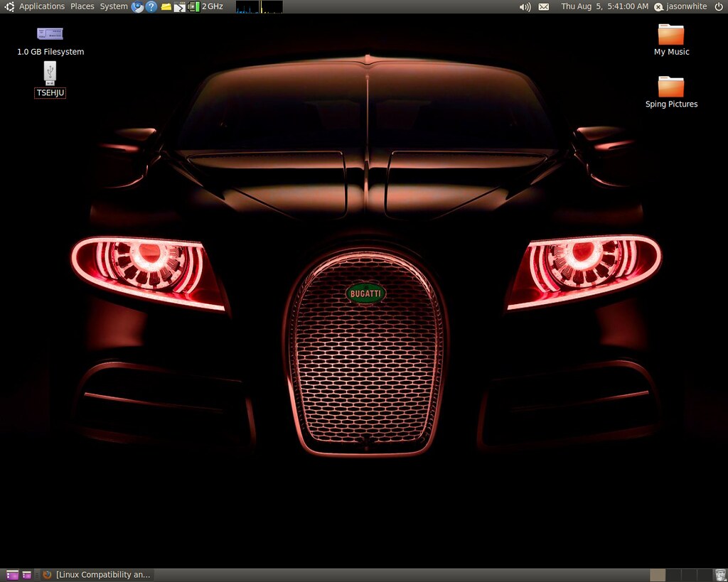Launch the terminal from the top panel
Image resolution: width=728 pixels, height=582 pixels.
click(180, 6)
